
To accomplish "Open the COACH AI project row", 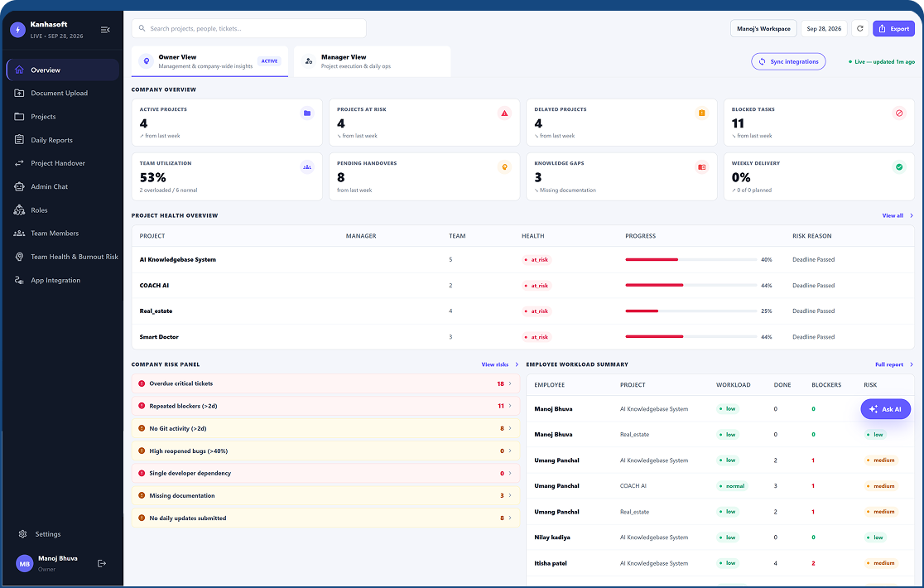I will click(522, 285).
